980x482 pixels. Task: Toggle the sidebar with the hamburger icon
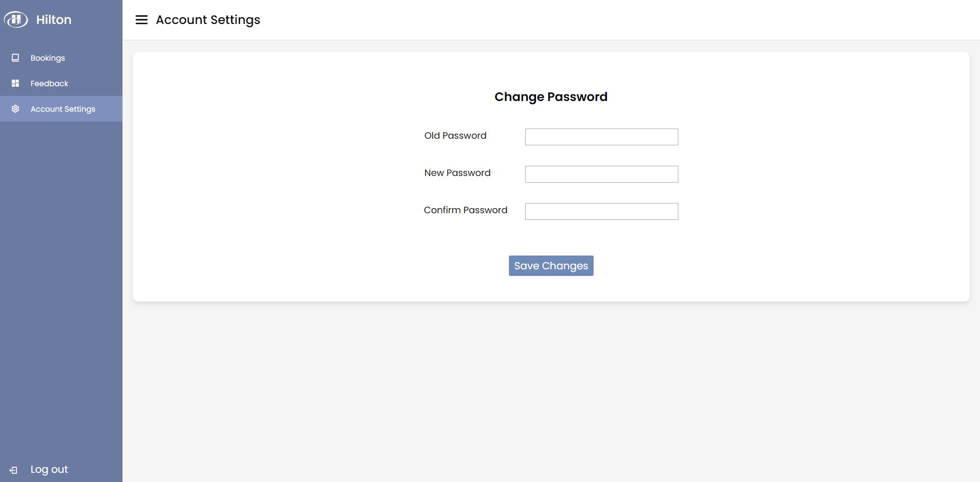tap(141, 20)
